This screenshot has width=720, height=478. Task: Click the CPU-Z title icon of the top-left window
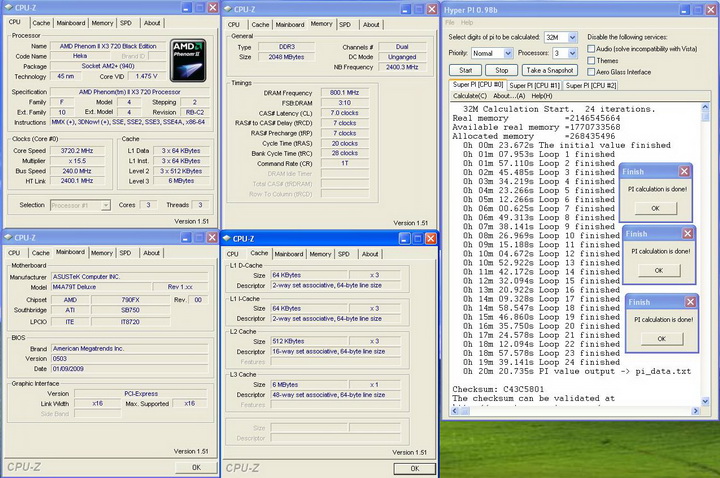(9, 7)
